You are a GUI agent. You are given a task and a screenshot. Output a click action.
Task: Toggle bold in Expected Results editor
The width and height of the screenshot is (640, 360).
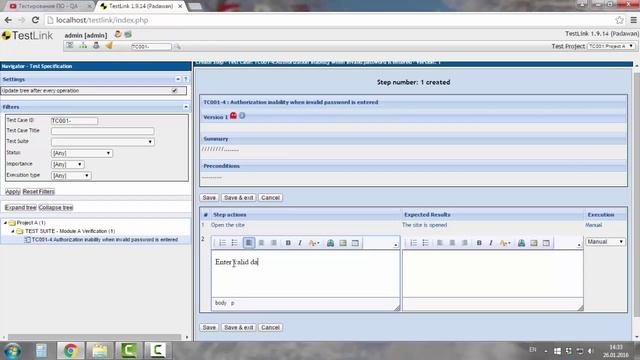479,243
